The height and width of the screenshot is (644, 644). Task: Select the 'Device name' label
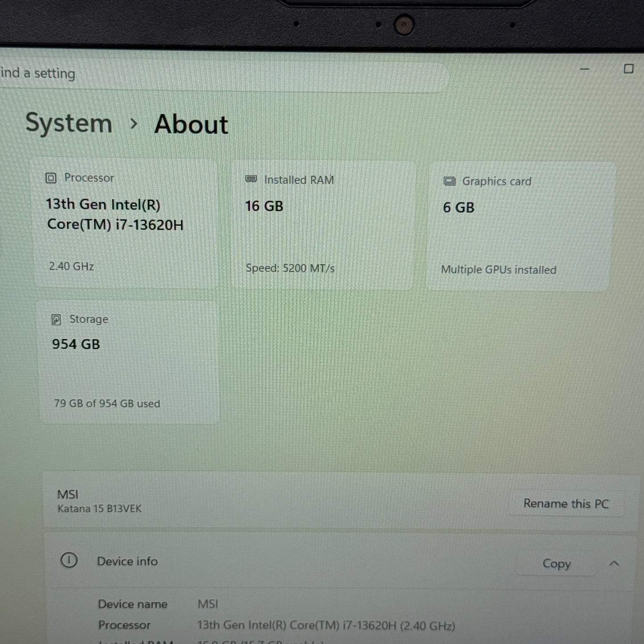coord(133,604)
